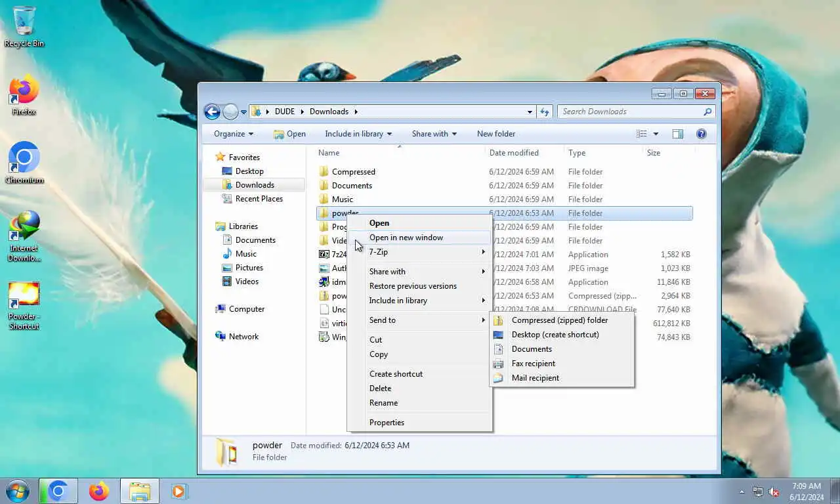
Task: Click the Windows Explorer taskbar button
Action: tap(140, 491)
